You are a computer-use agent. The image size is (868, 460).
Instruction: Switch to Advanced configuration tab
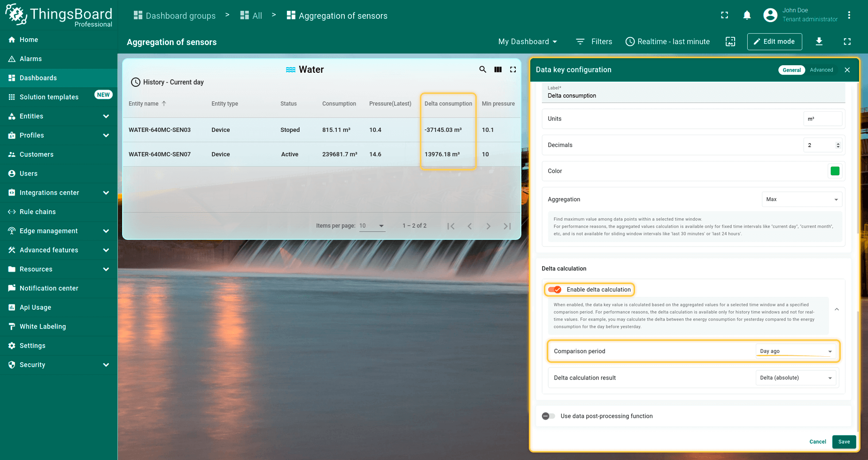point(821,70)
